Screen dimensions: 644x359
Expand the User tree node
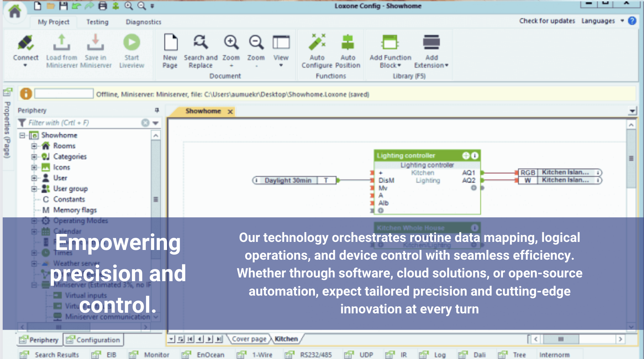pyautogui.click(x=34, y=178)
